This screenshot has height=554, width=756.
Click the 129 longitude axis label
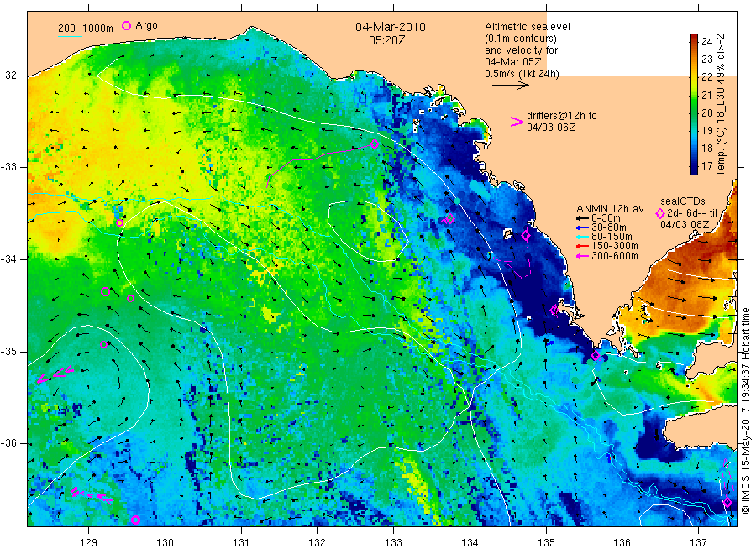tap(89, 543)
